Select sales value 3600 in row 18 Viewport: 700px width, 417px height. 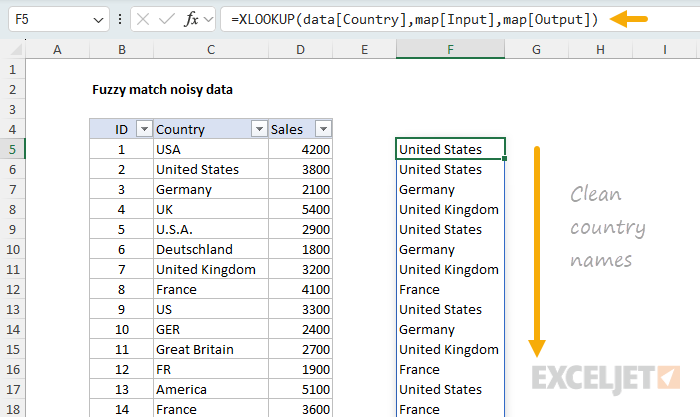tap(300, 409)
